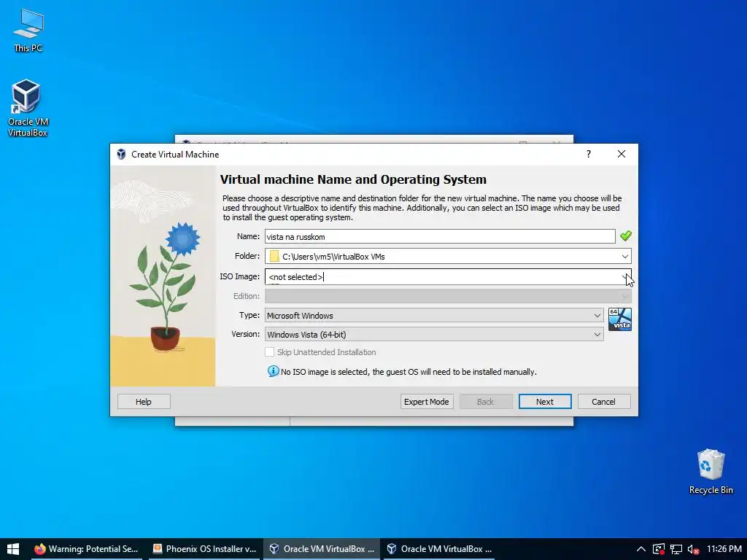Click the Next button
The width and height of the screenshot is (747, 560).
544,402
